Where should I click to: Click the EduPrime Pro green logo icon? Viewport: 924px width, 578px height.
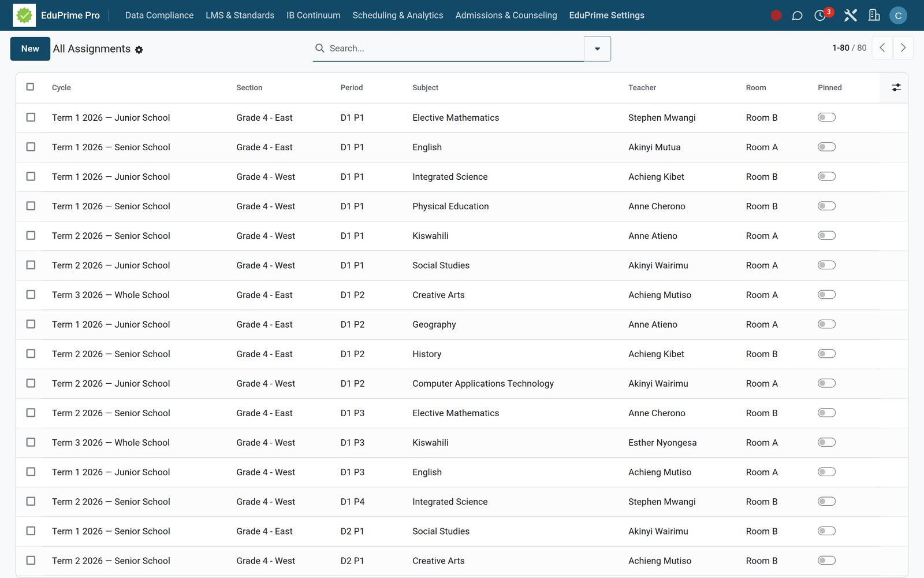(x=24, y=16)
